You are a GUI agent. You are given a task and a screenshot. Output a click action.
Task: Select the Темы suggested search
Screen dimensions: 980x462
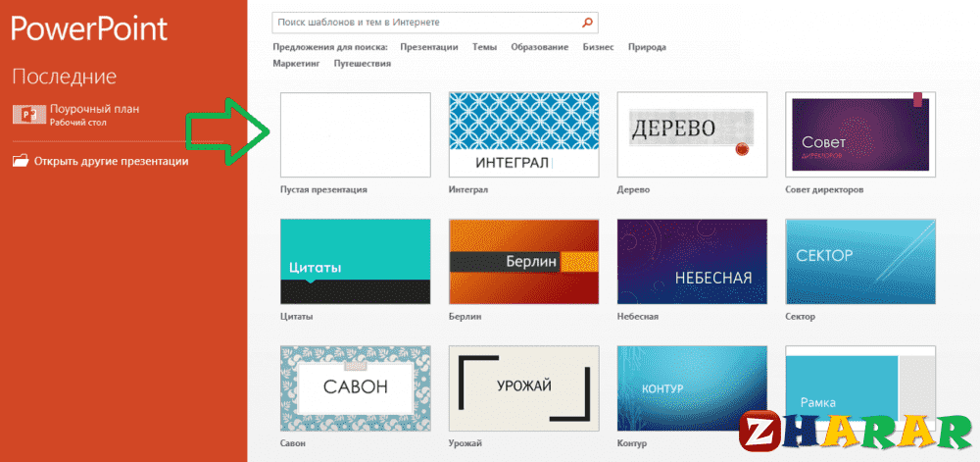point(484,47)
